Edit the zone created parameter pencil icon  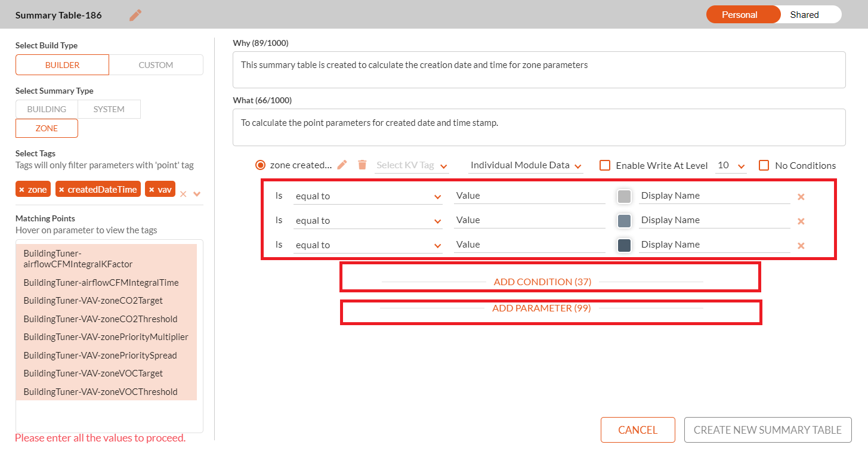point(342,165)
